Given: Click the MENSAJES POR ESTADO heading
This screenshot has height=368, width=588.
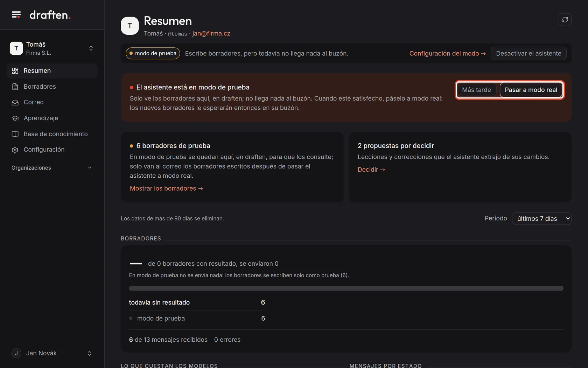Looking at the screenshot, I should click(x=386, y=365).
